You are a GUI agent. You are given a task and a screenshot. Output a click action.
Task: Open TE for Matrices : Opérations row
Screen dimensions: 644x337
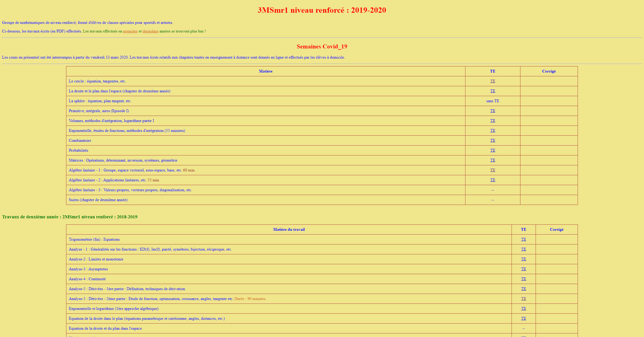point(492,160)
